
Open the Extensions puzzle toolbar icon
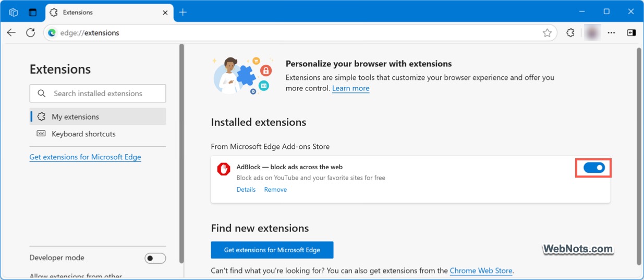click(x=570, y=32)
